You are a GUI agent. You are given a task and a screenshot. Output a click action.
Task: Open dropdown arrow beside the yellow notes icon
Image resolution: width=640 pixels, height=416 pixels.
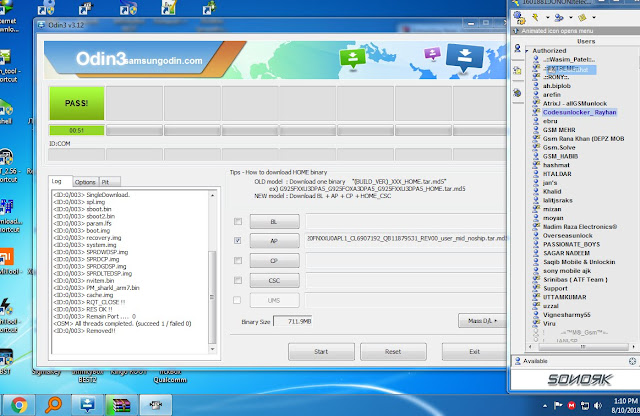point(593,18)
